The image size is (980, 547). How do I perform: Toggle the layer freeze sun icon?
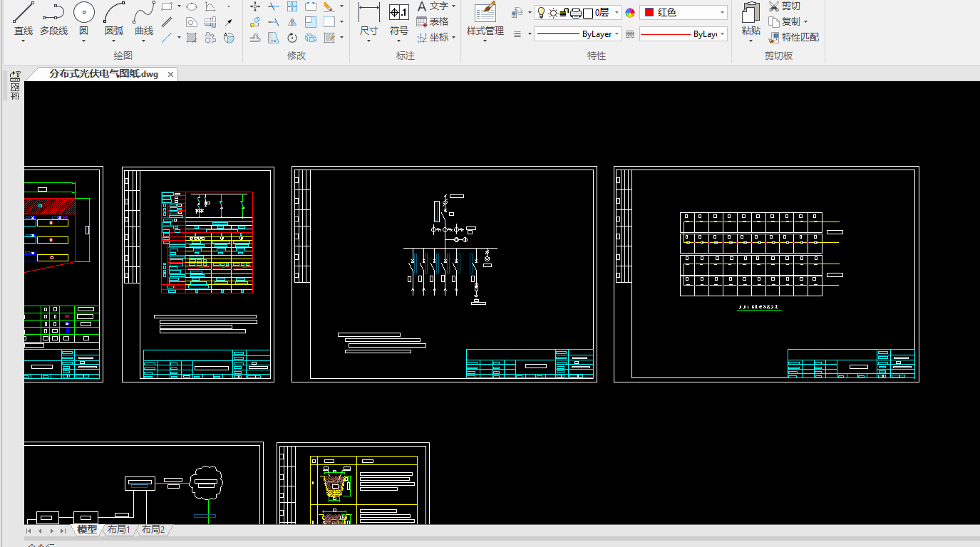pyautogui.click(x=552, y=13)
